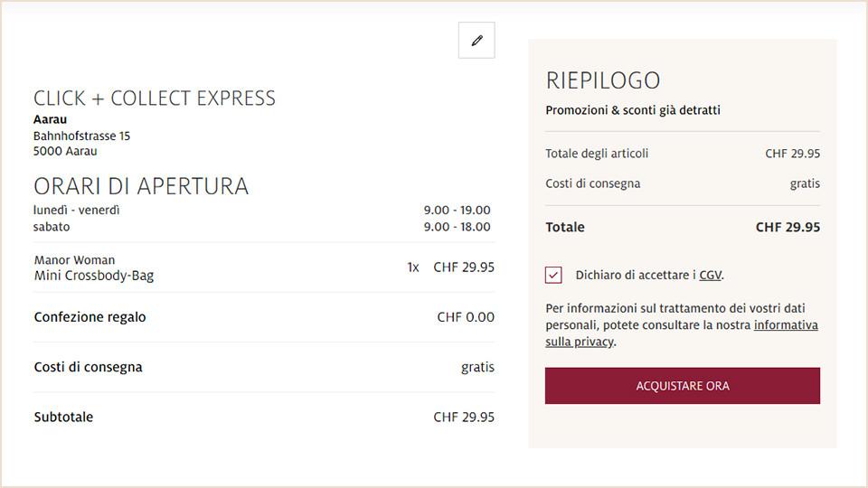Click the Subtotale label
Viewport: 868px width, 488px height.
(x=63, y=418)
